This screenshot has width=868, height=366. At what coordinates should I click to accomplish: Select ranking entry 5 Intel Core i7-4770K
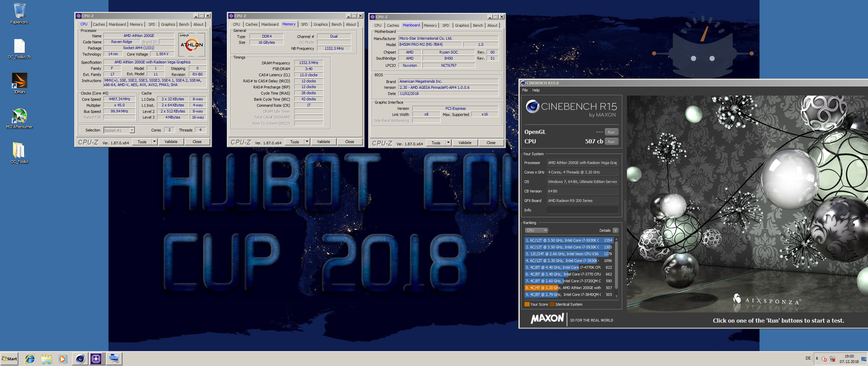[569, 267]
